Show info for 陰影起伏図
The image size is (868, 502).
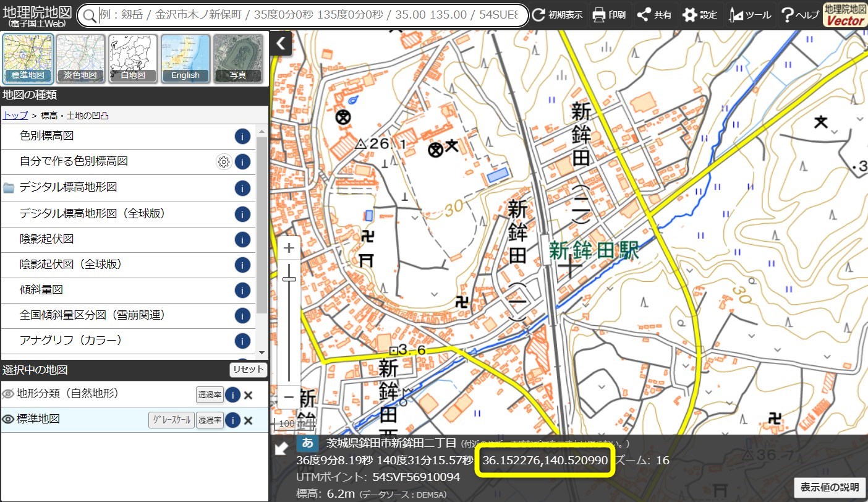pos(242,240)
